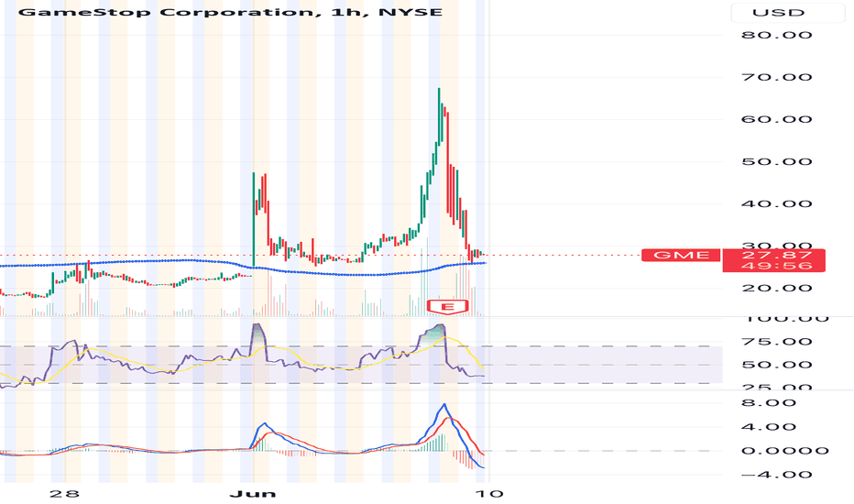Click the MACD 4.00 axis label

769,427
